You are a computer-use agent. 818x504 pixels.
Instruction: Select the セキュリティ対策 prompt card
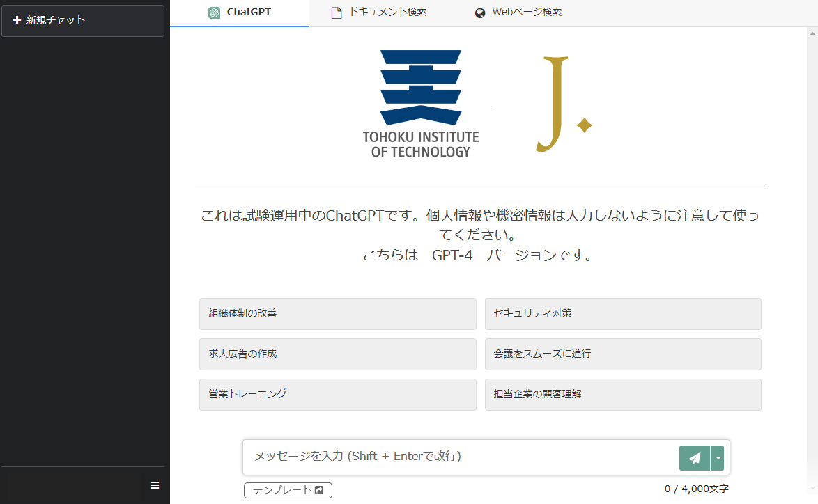(x=623, y=314)
